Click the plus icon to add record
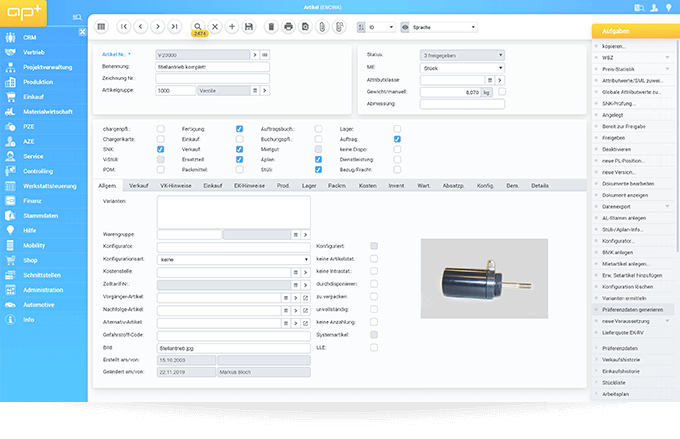The height and width of the screenshot is (439, 680). [x=232, y=26]
